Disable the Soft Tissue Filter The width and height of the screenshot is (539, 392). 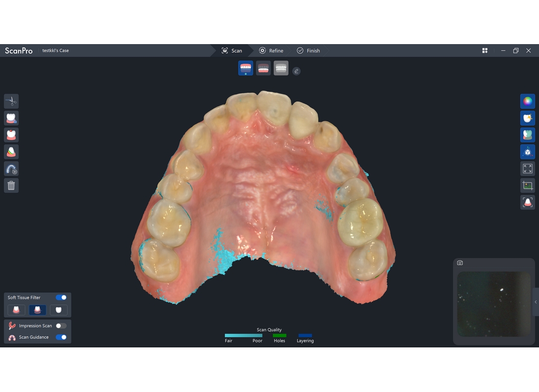61,297
